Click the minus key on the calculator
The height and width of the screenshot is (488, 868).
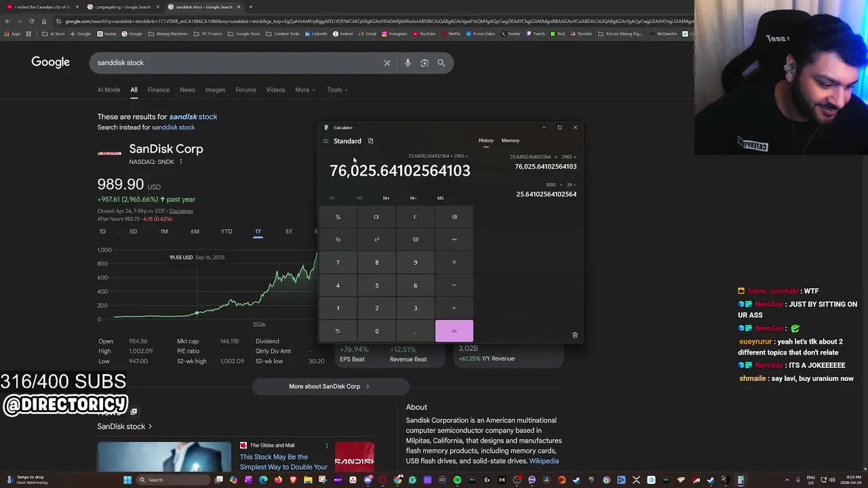[x=454, y=285]
